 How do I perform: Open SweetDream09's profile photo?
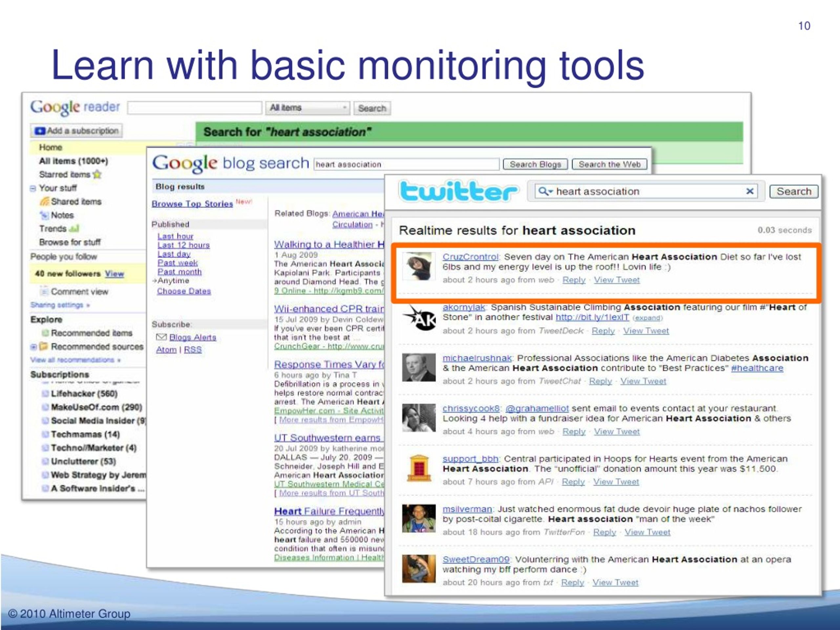(419, 569)
